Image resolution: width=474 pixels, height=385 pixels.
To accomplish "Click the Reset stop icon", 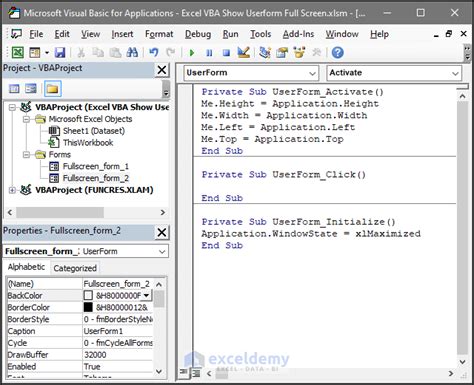I will pyautogui.click(x=226, y=53).
